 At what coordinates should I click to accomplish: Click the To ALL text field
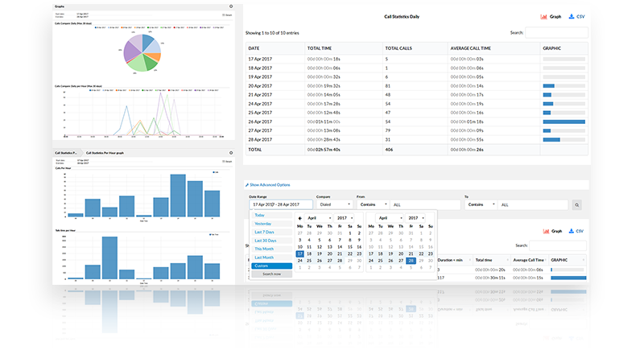533,204
